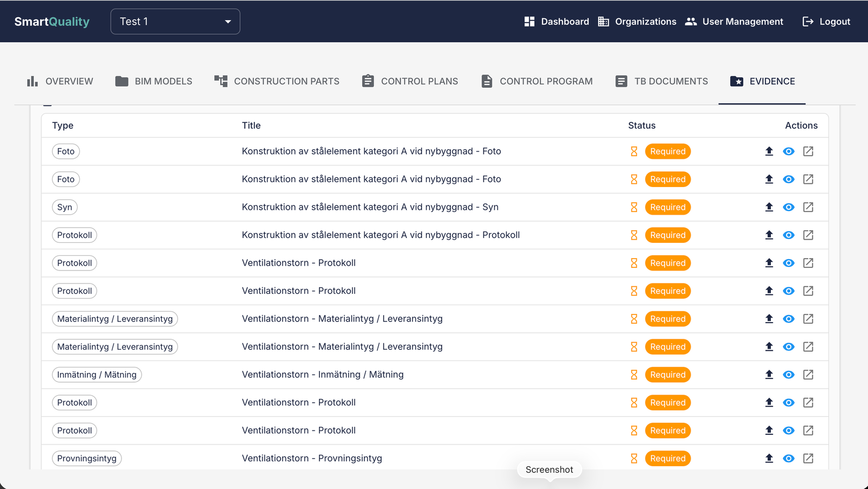
Task: Click the Actions column header
Action: click(801, 125)
